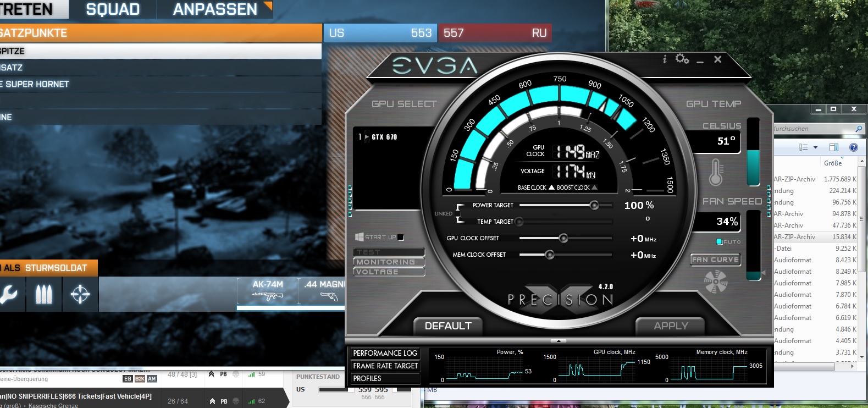Viewport: 868px width, 408px height.
Task: Toggle Explorer preview pane icon
Action: pos(834,147)
